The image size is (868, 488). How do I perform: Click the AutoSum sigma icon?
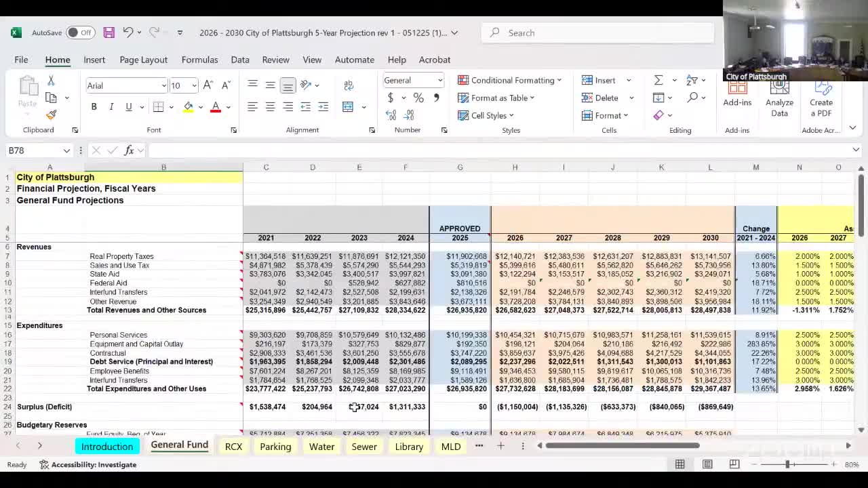pyautogui.click(x=658, y=80)
